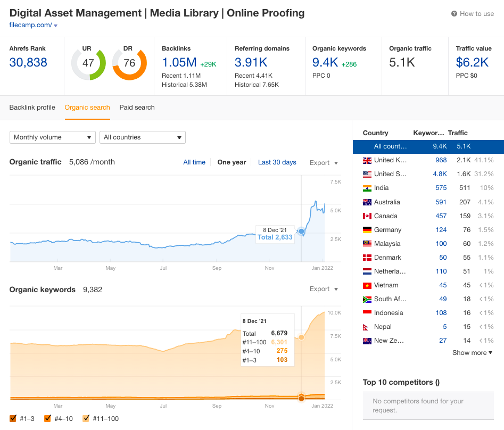Select the Last 30 days range
Image resolution: width=504 pixels, height=430 pixels.
(277, 162)
